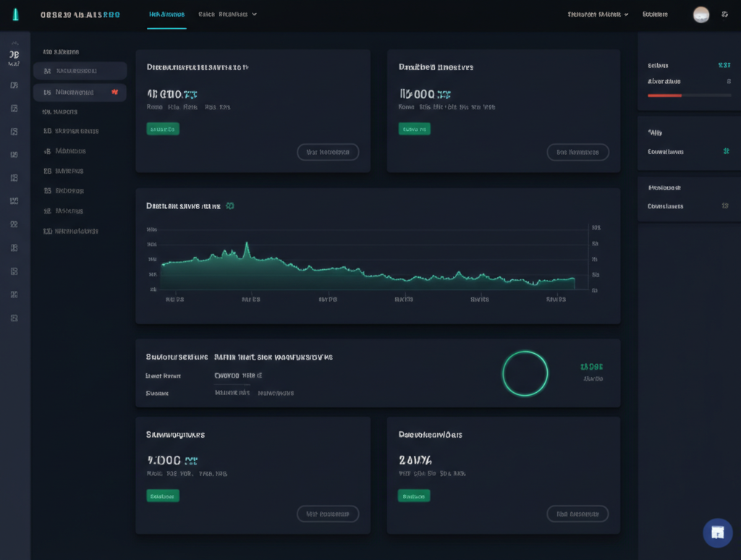741x560 pixels.
Task: Open the right-side header dropdown with chevron
Action: pyautogui.click(x=598, y=14)
